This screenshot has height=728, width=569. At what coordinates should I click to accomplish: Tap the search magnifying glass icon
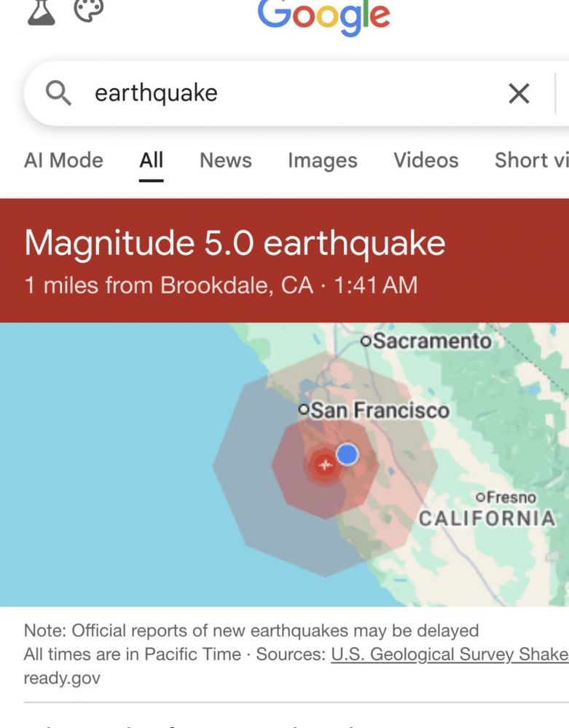click(x=58, y=93)
